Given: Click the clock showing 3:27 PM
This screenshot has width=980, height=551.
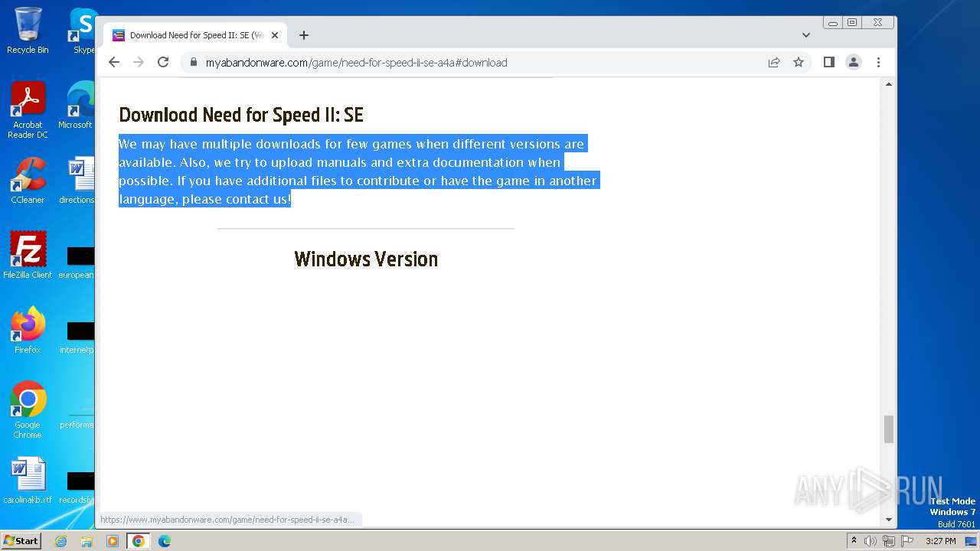Looking at the screenshot, I should [940, 541].
